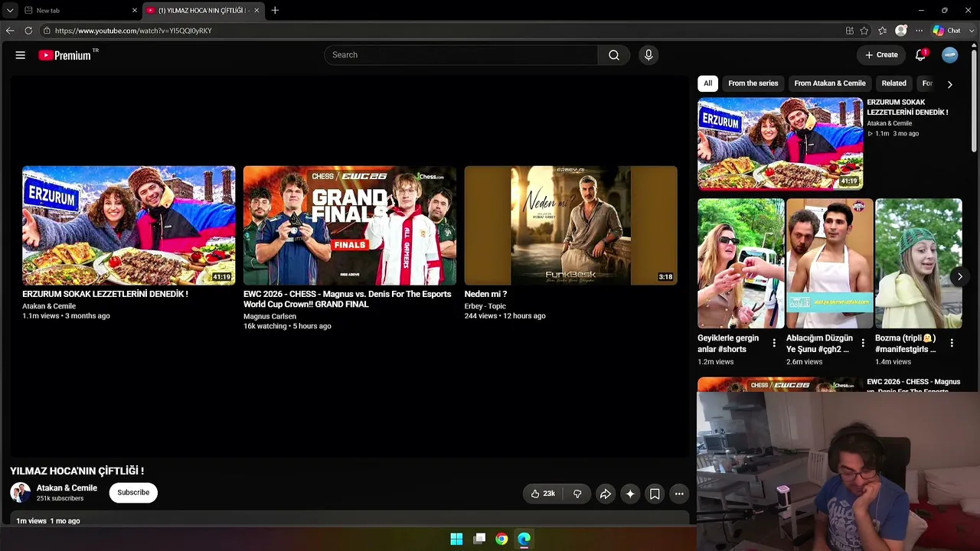Open the browser favorites list icon

coord(883,31)
